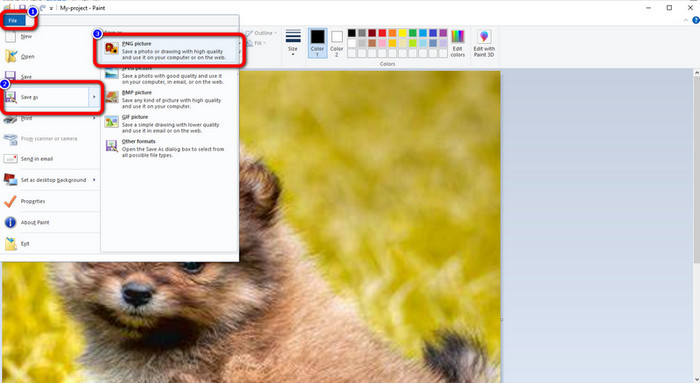The height and width of the screenshot is (383, 700).
Task: Expand the Set as desktop background arrow
Action: (94, 180)
